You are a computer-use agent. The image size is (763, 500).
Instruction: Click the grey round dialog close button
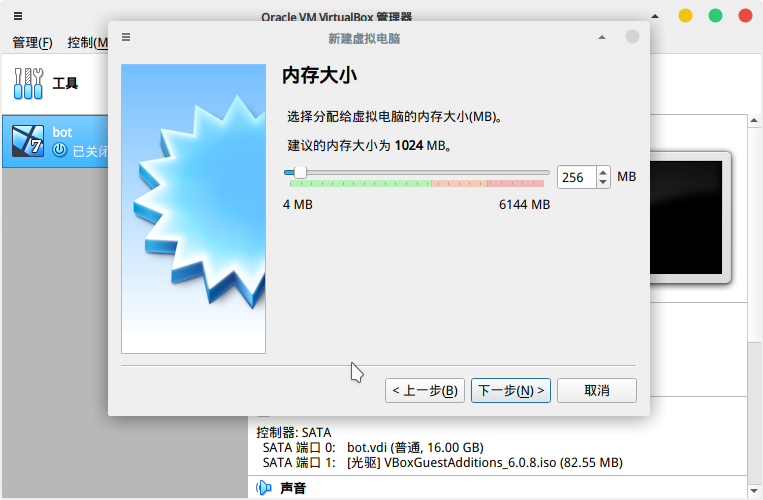click(x=632, y=37)
